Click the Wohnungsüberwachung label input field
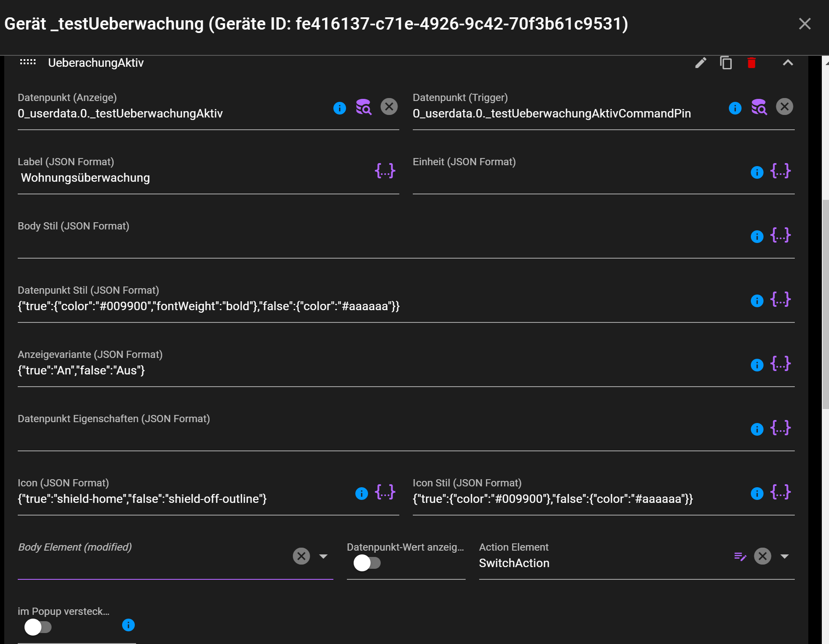 169,177
